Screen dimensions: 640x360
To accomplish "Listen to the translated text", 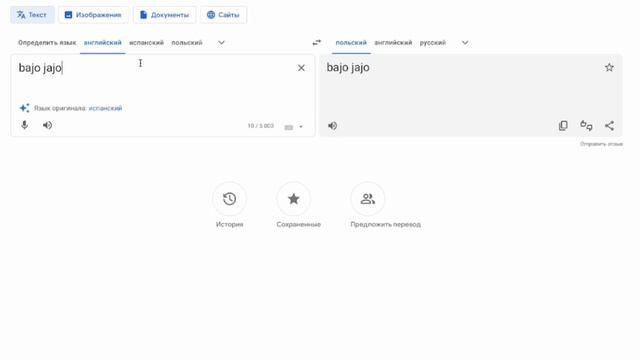I will [333, 126].
